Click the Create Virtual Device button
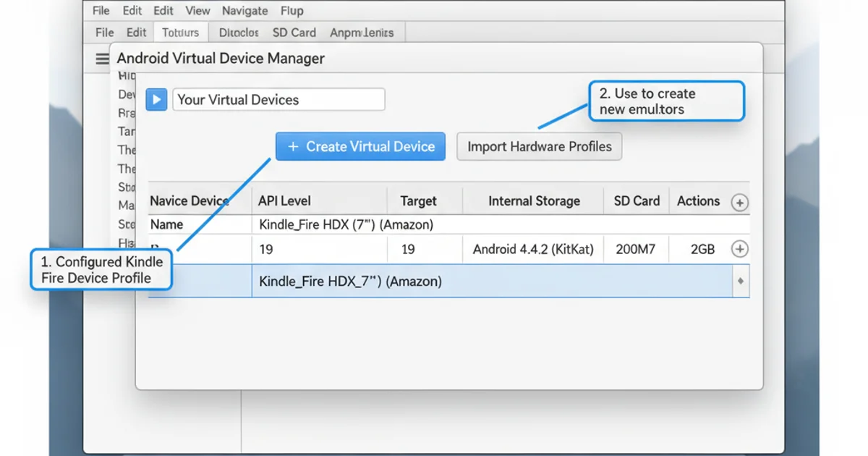 coord(359,146)
